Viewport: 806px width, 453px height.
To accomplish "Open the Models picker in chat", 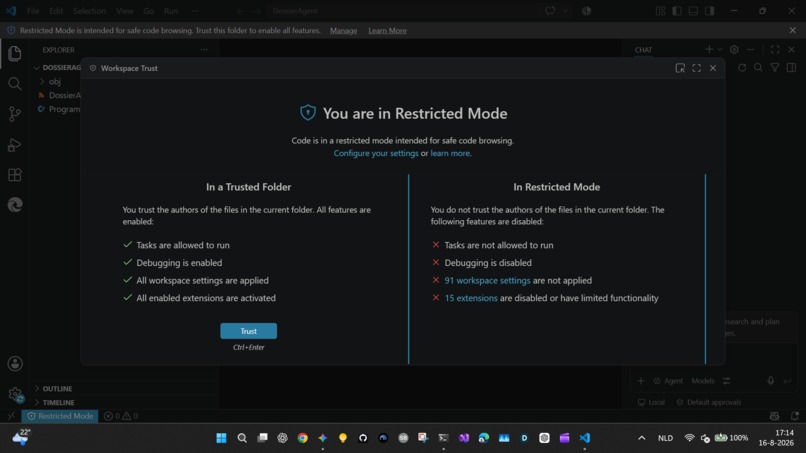I will (x=703, y=381).
